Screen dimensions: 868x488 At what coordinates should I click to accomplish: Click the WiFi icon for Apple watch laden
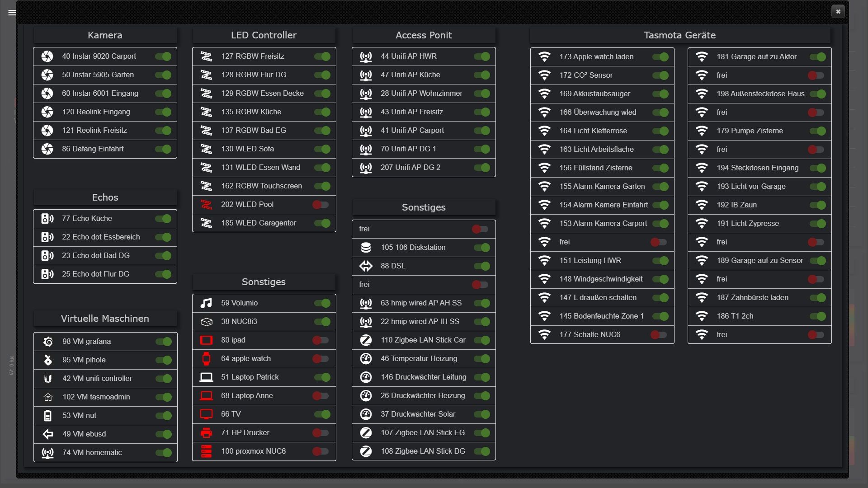(x=543, y=56)
